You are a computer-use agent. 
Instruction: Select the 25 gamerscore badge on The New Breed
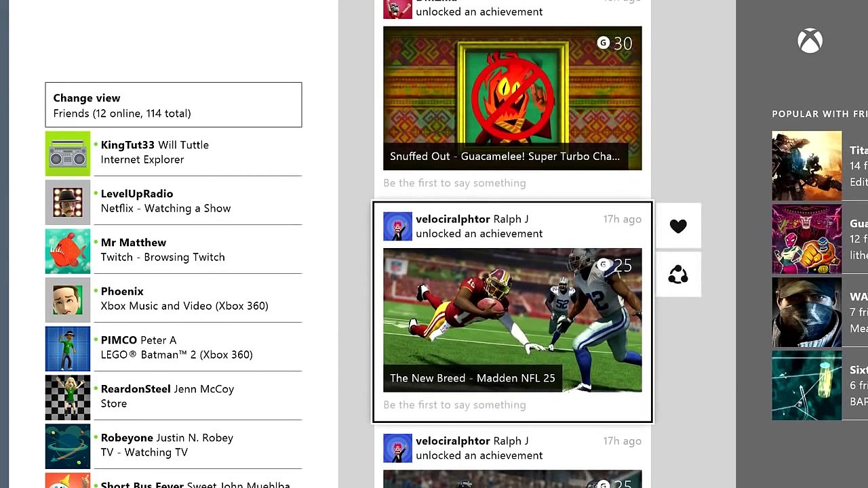(614, 265)
